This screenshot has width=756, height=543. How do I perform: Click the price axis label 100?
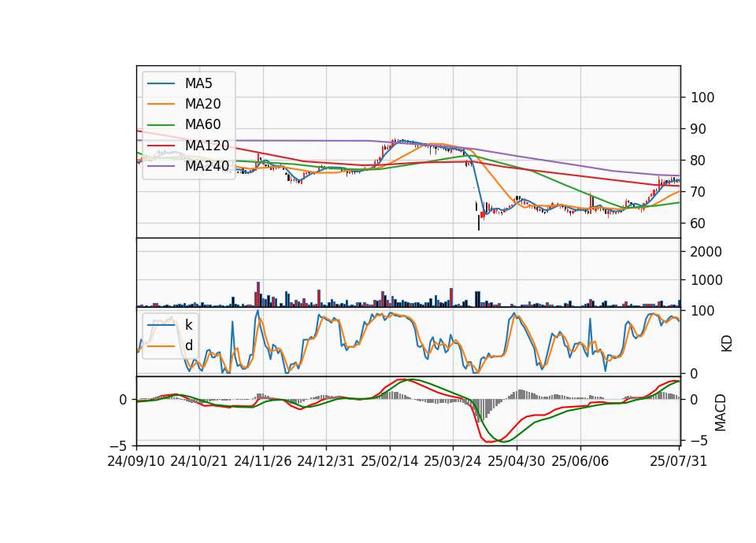(x=702, y=98)
